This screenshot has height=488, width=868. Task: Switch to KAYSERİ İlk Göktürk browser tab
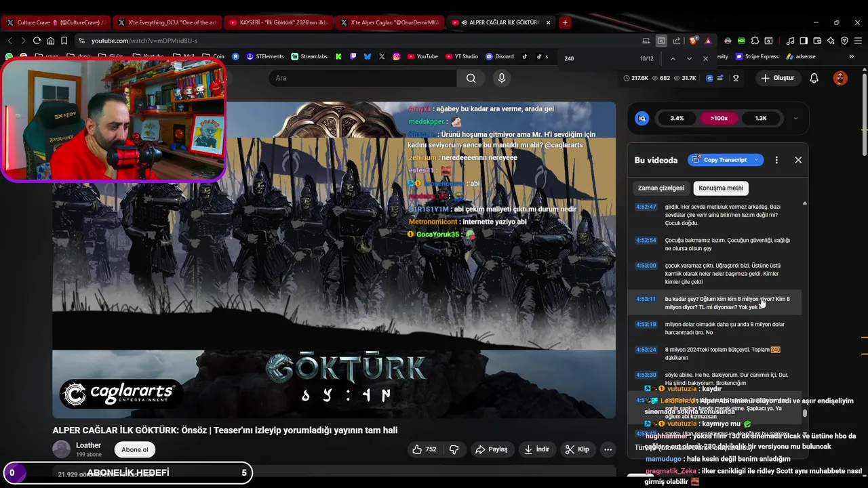tap(278, 22)
